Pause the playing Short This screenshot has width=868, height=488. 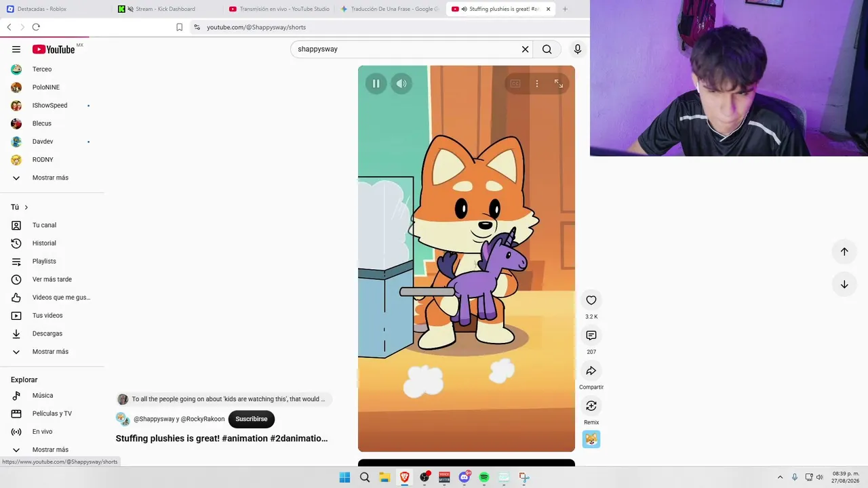[x=376, y=83]
